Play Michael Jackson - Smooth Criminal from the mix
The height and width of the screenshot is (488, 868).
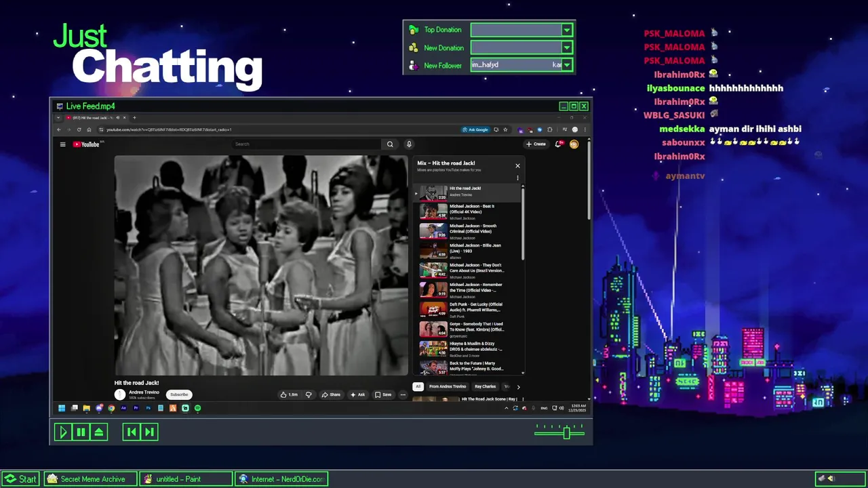tap(469, 232)
